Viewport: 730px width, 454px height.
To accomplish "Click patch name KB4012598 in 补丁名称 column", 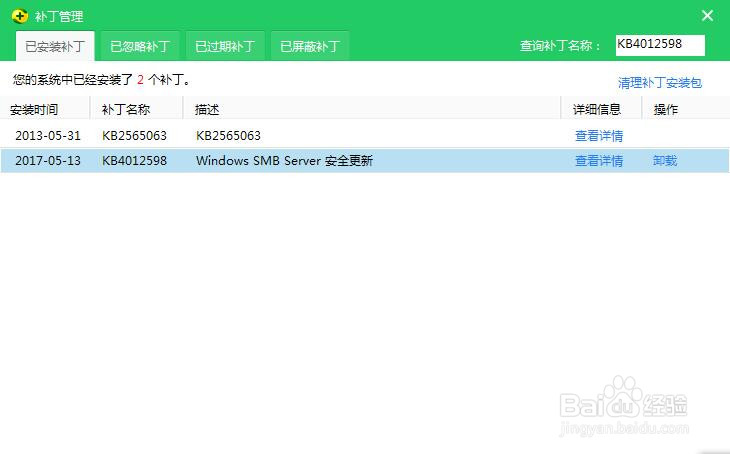I will pyautogui.click(x=135, y=161).
